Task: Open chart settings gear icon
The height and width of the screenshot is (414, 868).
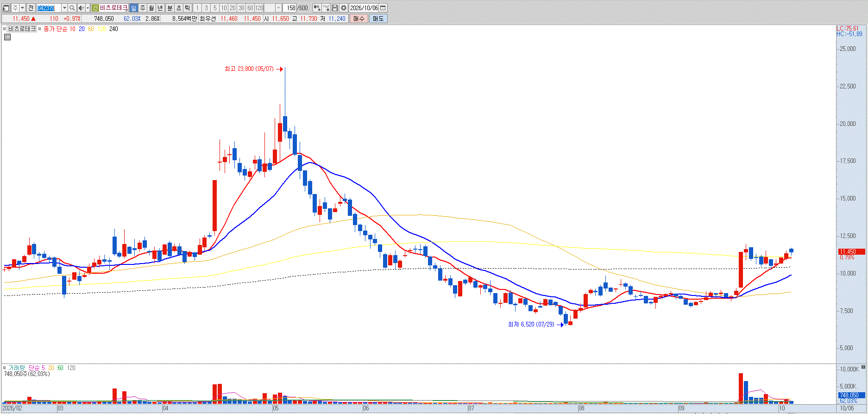Action: click(x=344, y=8)
